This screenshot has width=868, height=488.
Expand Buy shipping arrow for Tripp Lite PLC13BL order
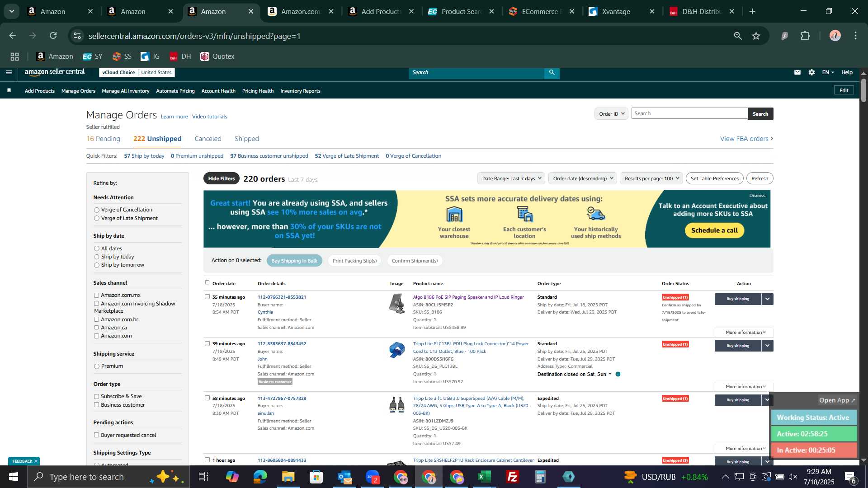767,346
